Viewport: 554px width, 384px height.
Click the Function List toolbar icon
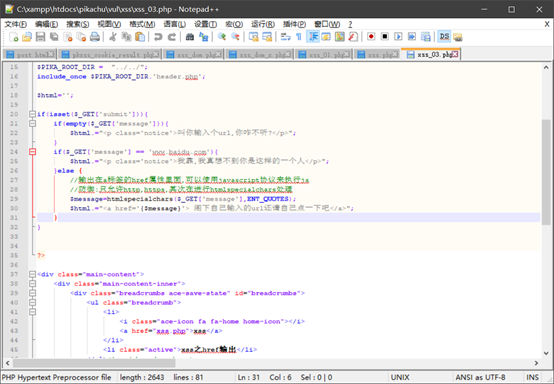tap(353, 37)
